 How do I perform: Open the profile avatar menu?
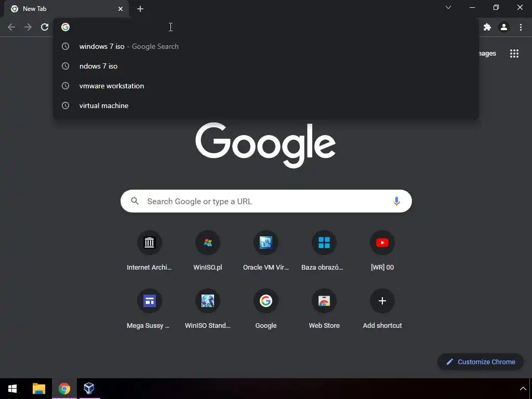pos(504,27)
